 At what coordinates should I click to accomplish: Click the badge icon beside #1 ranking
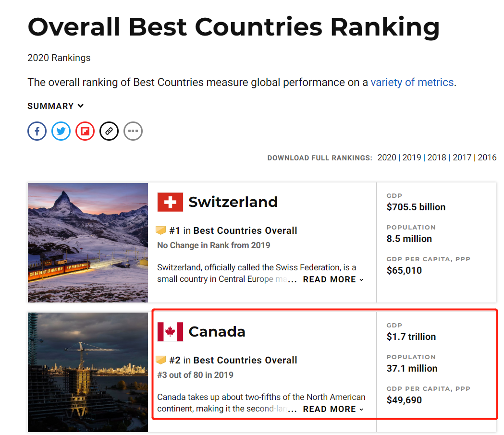161,230
